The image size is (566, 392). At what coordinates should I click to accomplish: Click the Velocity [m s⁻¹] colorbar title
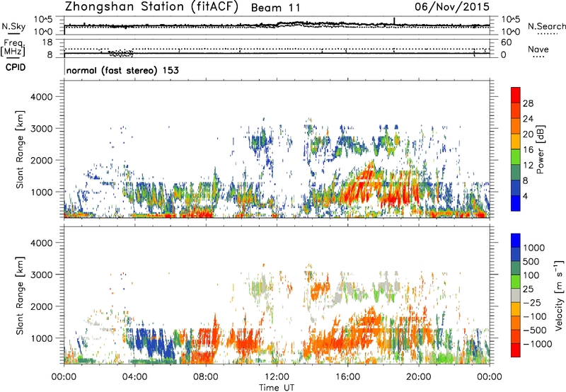tap(559, 295)
